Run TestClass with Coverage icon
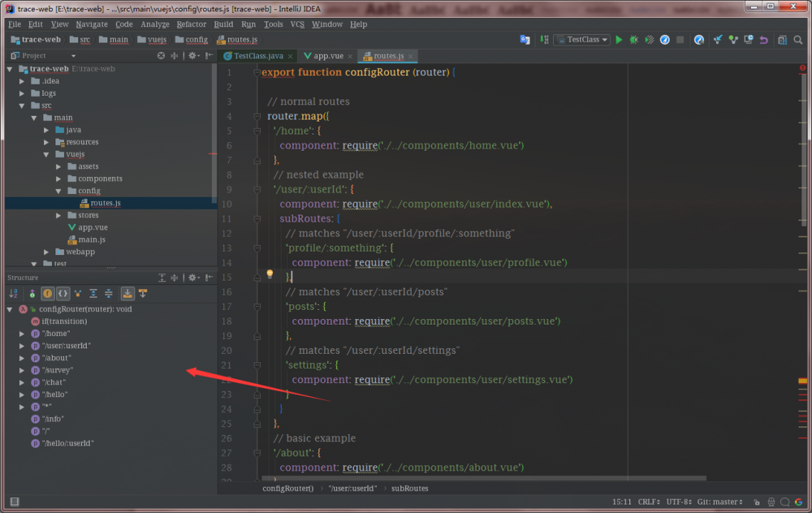 tap(649, 38)
